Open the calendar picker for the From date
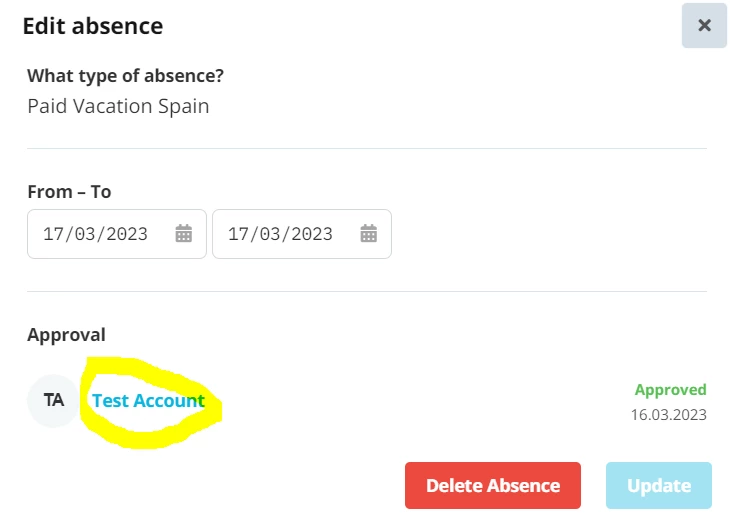This screenshot has width=730, height=522. [x=183, y=234]
